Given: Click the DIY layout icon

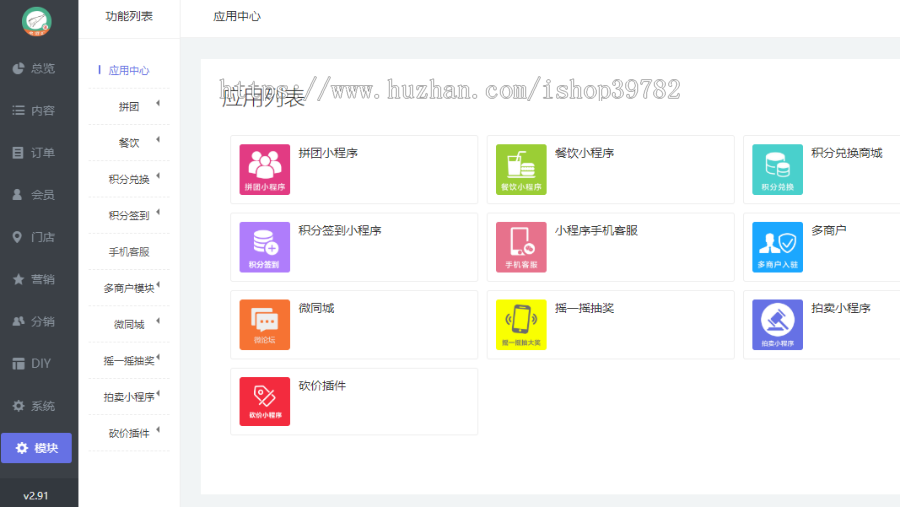Looking at the screenshot, I should (18, 363).
